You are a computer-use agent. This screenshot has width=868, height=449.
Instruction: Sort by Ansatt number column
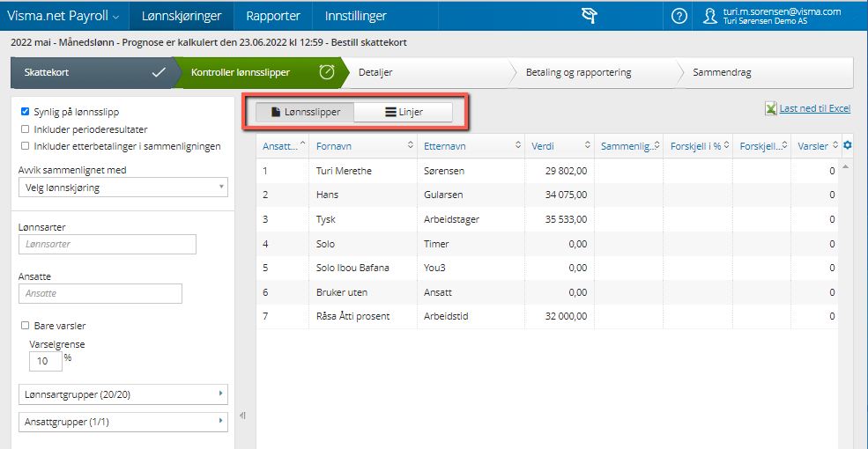pyautogui.click(x=282, y=146)
